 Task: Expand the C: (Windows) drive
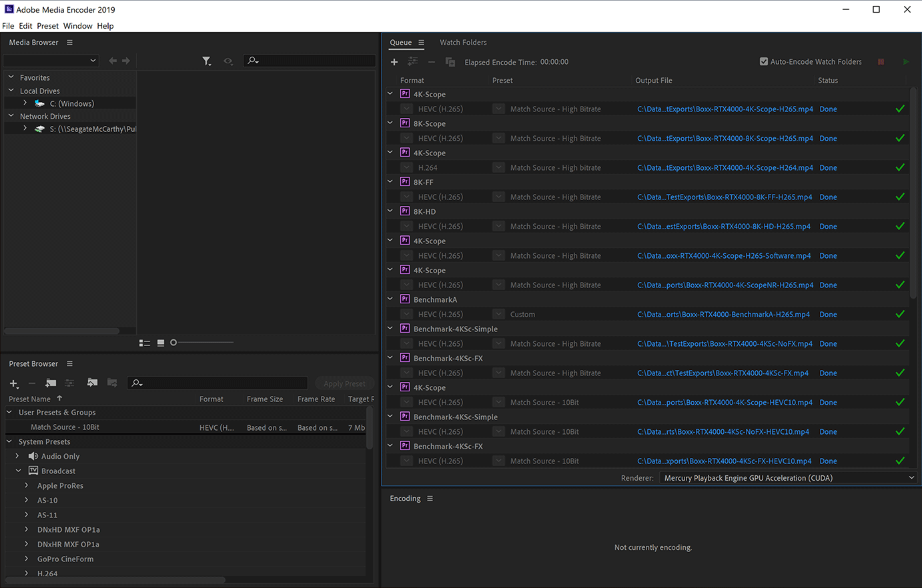[x=25, y=103]
